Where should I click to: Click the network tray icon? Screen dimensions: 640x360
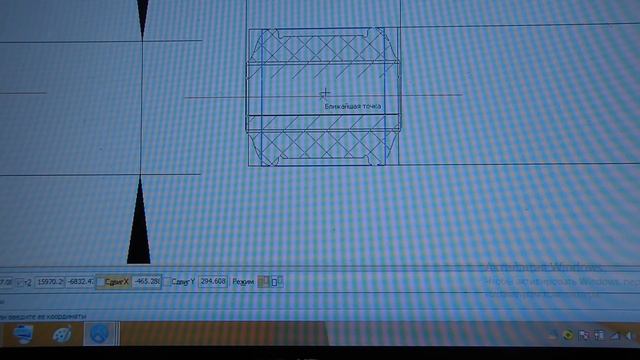click(x=599, y=336)
